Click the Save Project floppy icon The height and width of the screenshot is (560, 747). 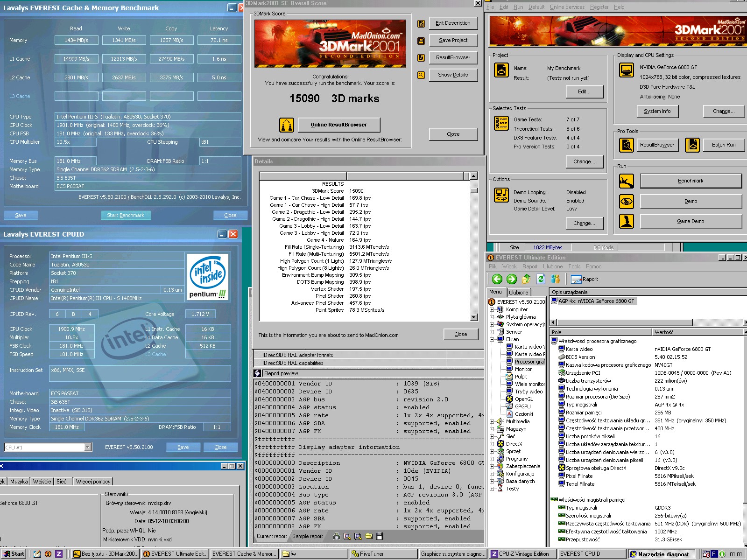(421, 41)
